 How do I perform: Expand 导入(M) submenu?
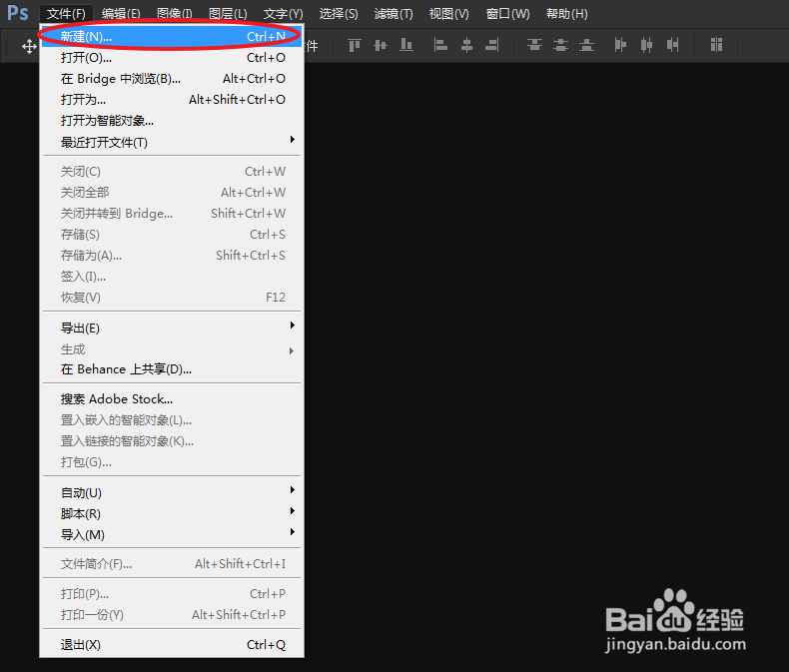[172, 534]
